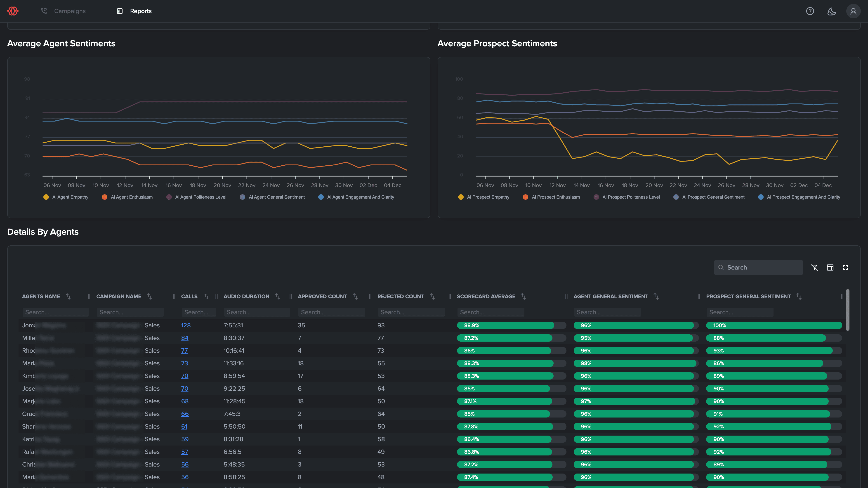
Task: Click Agents Name column search filter
Action: coord(55,312)
